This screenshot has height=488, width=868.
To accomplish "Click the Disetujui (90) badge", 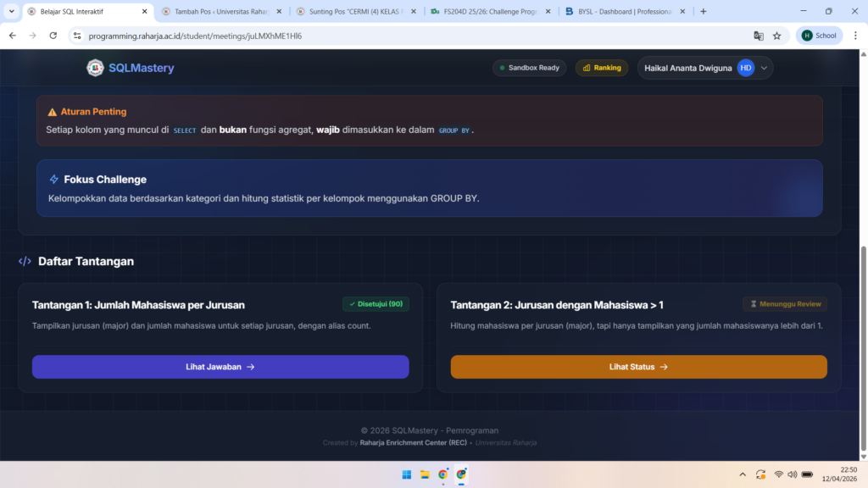I will click(376, 304).
